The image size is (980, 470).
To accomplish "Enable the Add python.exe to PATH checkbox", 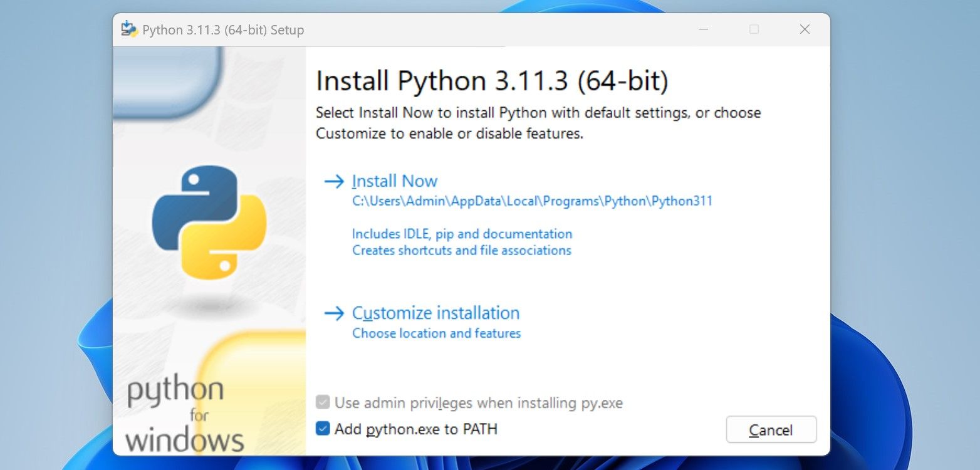I will pos(324,429).
